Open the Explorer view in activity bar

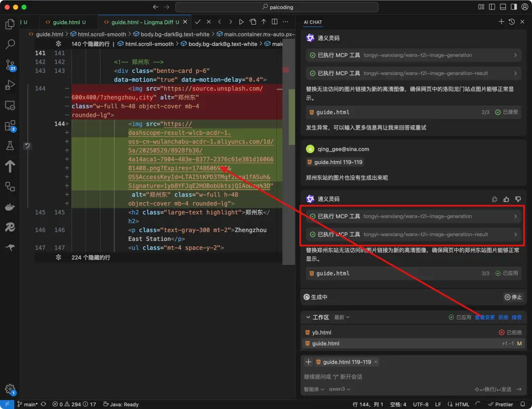point(10,24)
